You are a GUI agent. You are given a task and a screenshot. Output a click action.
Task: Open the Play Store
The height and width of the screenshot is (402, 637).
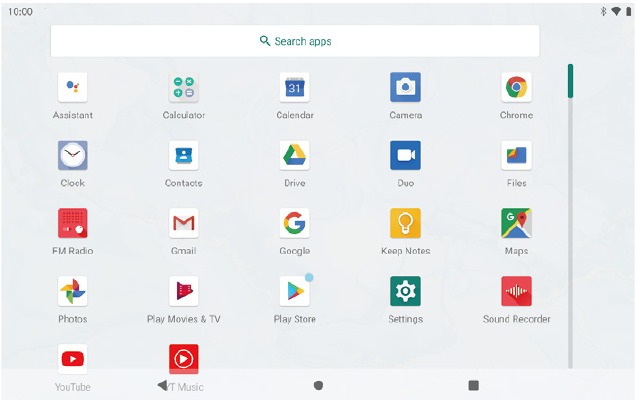[x=295, y=291]
